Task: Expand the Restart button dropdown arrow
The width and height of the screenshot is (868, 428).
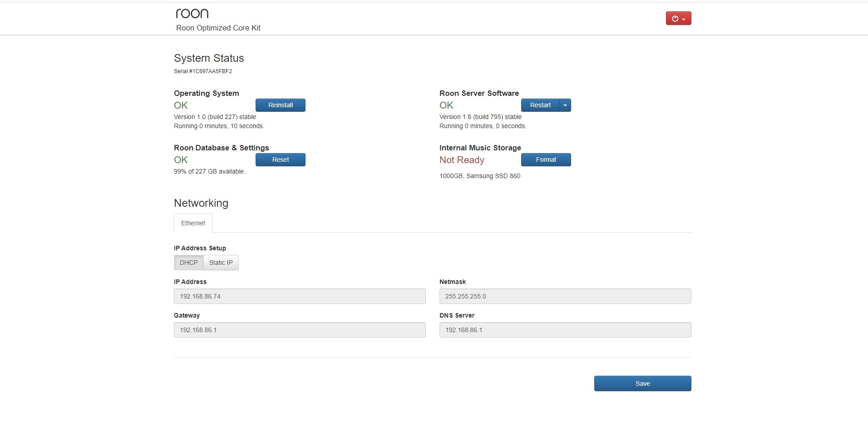Action: pos(565,105)
